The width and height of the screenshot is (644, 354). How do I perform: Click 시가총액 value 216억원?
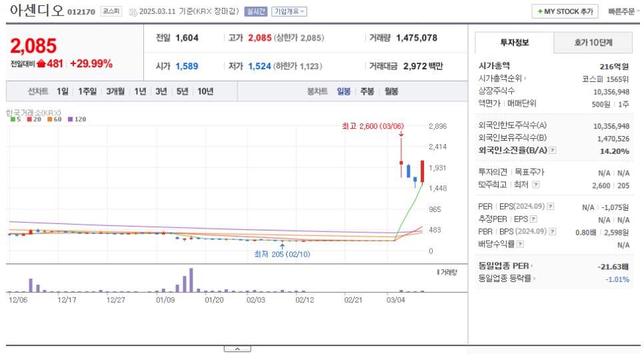click(614, 67)
